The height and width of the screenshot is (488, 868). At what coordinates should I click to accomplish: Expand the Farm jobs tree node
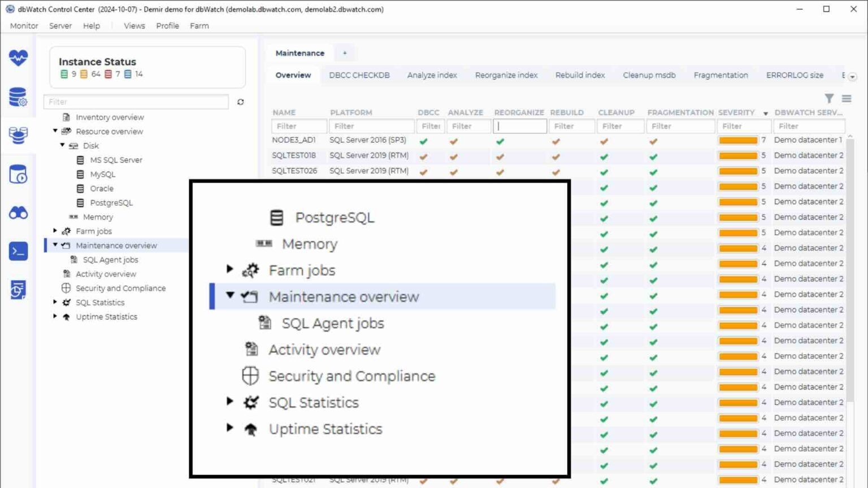[55, 231]
